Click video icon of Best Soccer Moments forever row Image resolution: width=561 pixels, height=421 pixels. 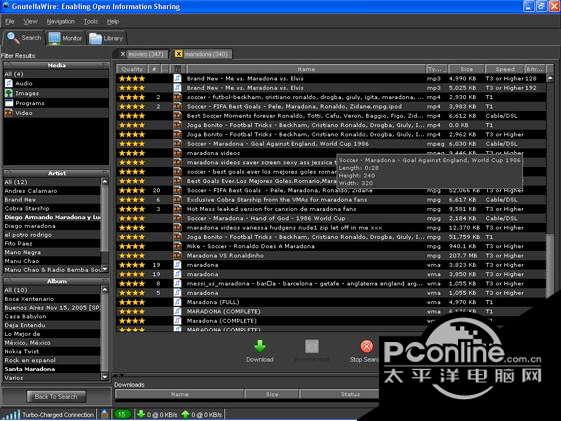pyautogui.click(x=177, y=116)
